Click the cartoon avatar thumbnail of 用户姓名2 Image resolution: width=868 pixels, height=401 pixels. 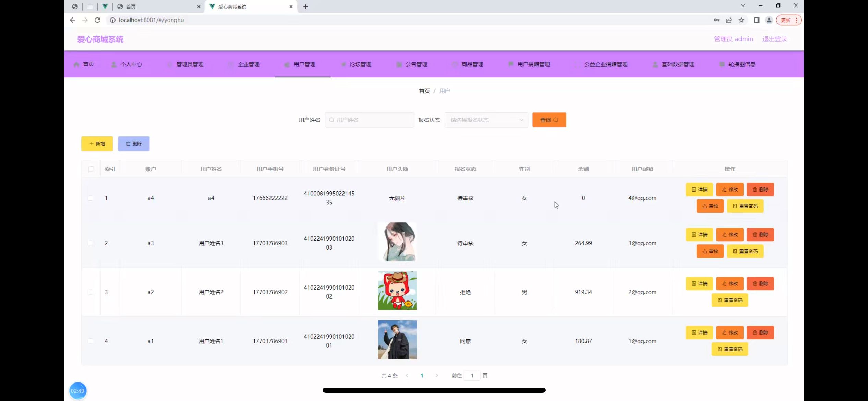tap(397, 291)
